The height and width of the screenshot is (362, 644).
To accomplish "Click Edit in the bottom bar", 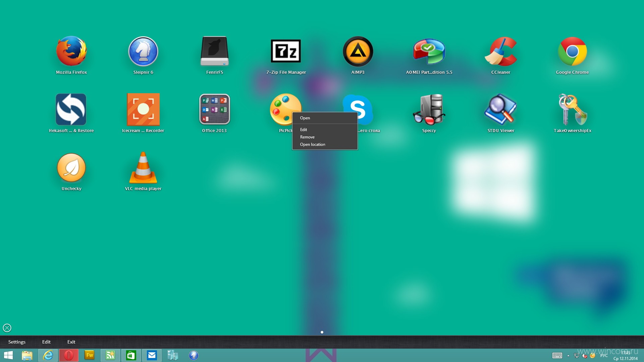I will (x=46, y=342).
